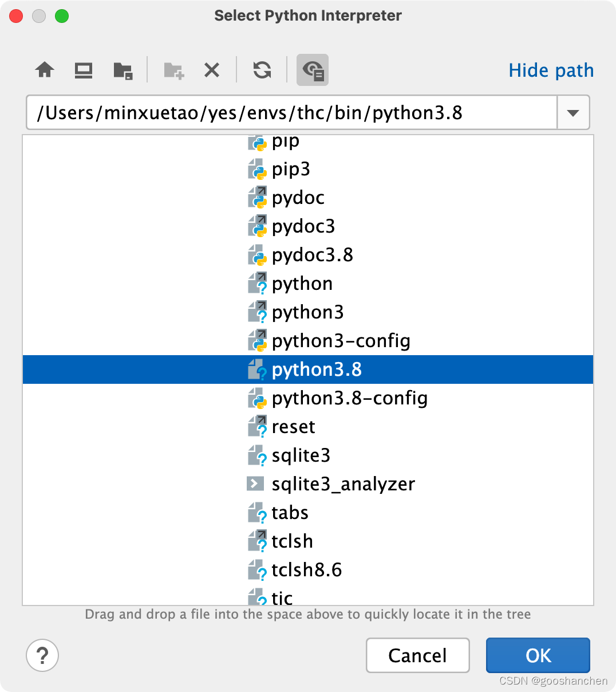Screen dimensions: 616x692
Task: Select pydoc file row
Action: [x=308, y=198]
